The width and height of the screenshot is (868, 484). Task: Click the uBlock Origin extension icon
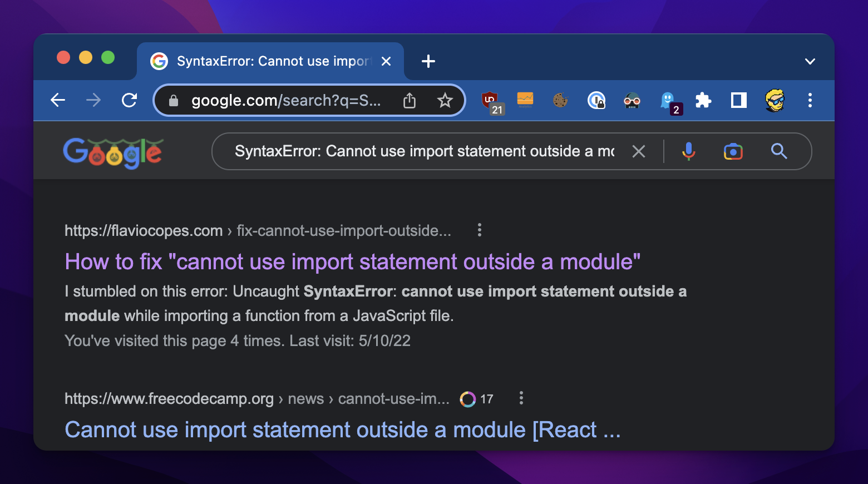point(490,101)
